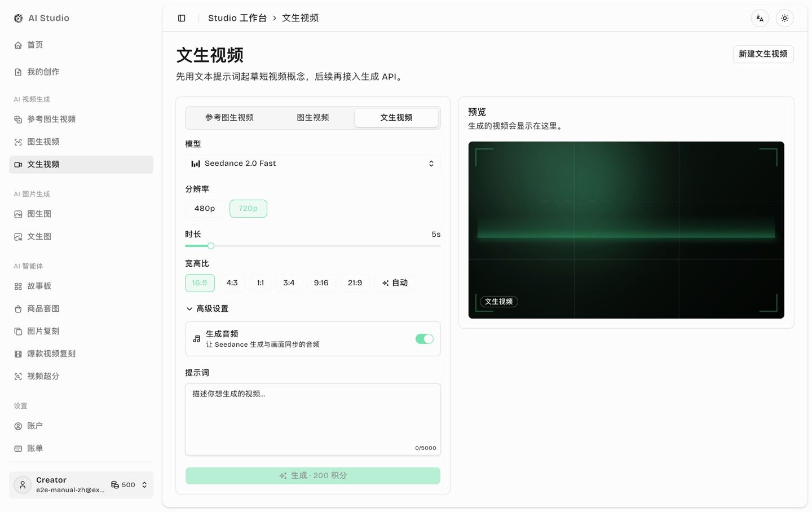Click the 图片复刻 copy icon

click(x=18, y=332)
